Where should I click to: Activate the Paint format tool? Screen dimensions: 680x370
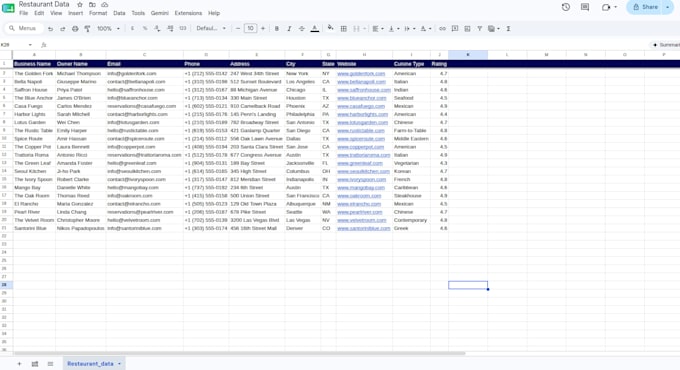(87, 29)
